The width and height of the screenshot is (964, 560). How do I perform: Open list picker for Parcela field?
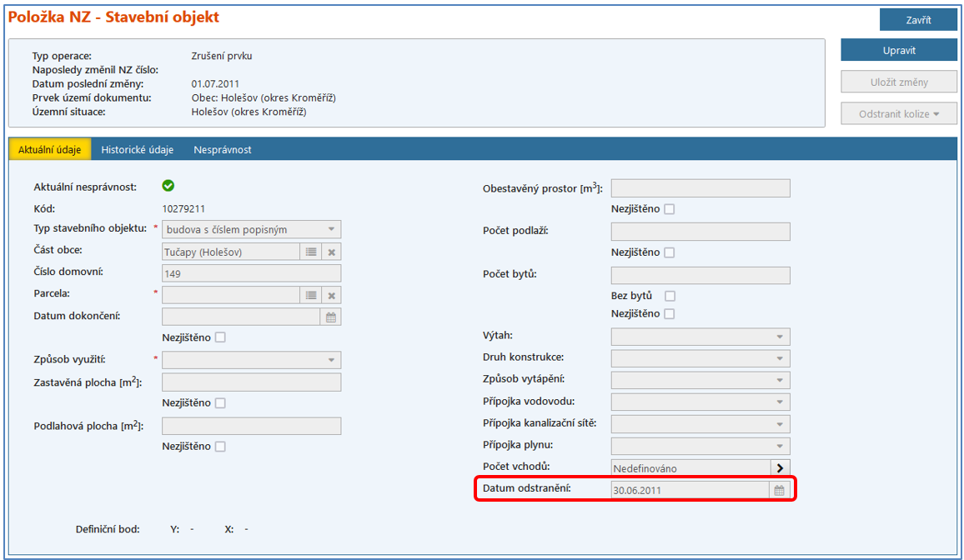(x=310, y=295)
